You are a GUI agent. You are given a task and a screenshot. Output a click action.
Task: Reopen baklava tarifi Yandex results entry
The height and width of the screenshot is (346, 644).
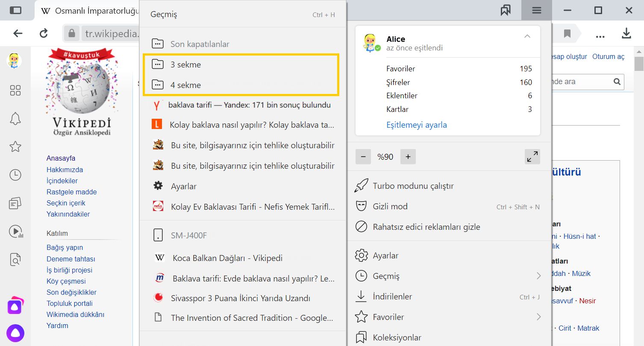[x=242, y=105]
